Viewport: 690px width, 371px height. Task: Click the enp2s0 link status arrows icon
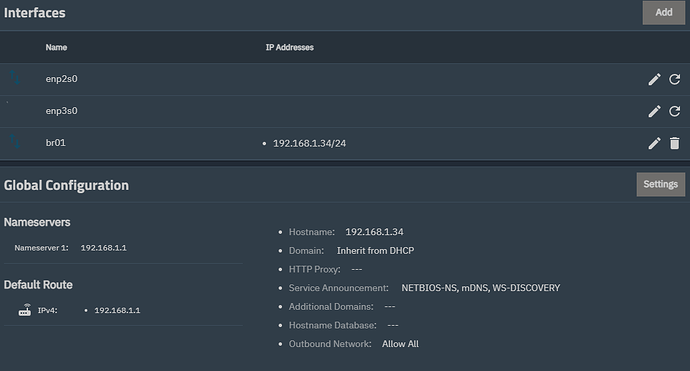(x=15, y=77)
